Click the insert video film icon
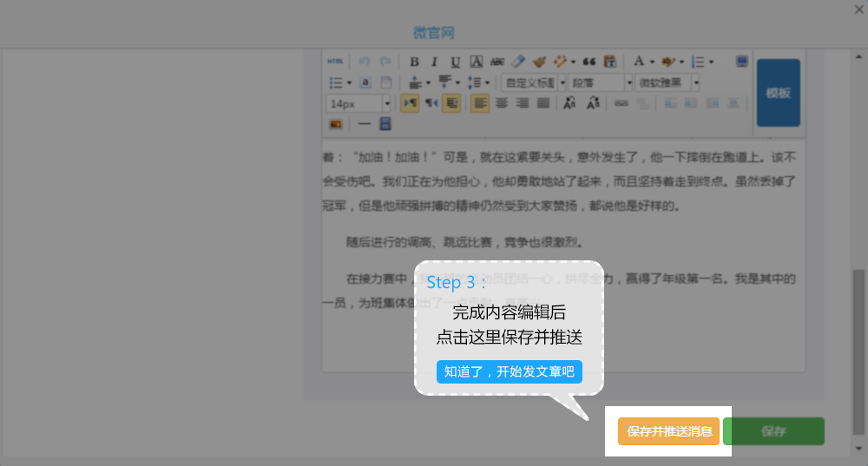The width and height of the screenshot is (868, 466). click(385, 124)
